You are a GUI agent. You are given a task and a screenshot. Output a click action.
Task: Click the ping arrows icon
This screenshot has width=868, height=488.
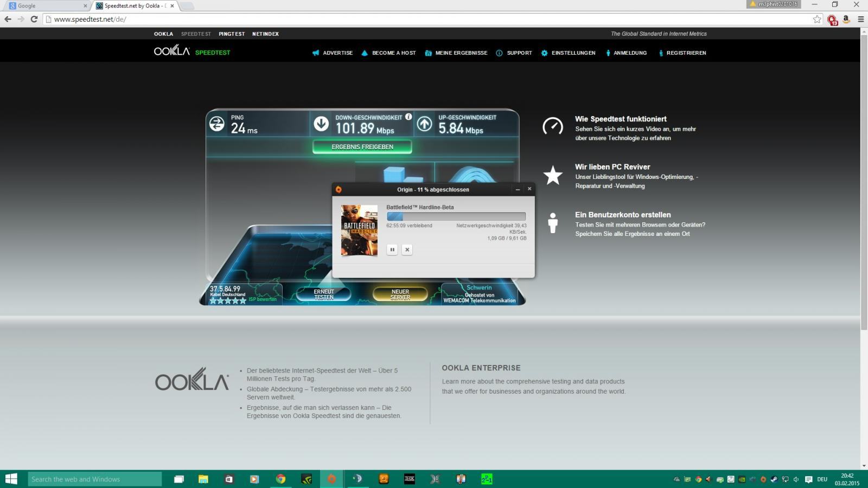click(217, 124)
